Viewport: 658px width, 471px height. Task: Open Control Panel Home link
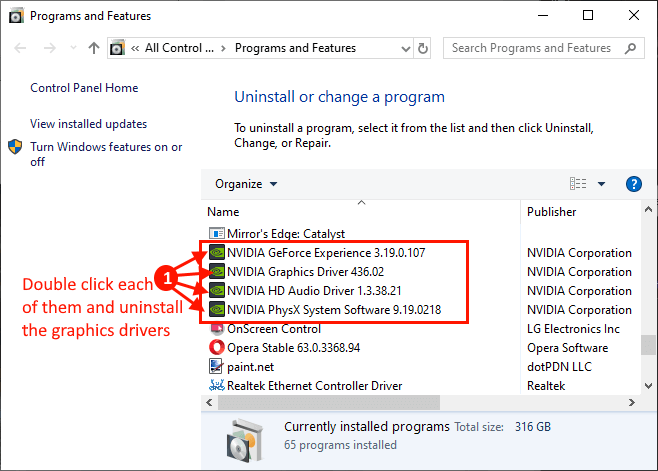point(84,88)
